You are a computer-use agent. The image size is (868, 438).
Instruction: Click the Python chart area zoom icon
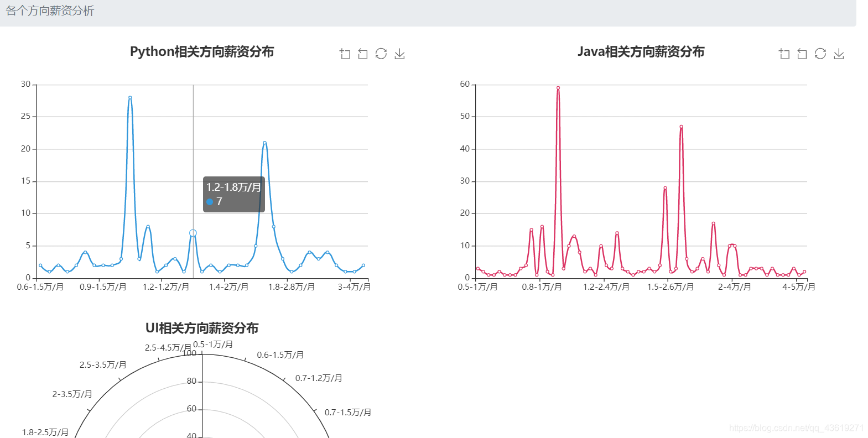[345, 54]
